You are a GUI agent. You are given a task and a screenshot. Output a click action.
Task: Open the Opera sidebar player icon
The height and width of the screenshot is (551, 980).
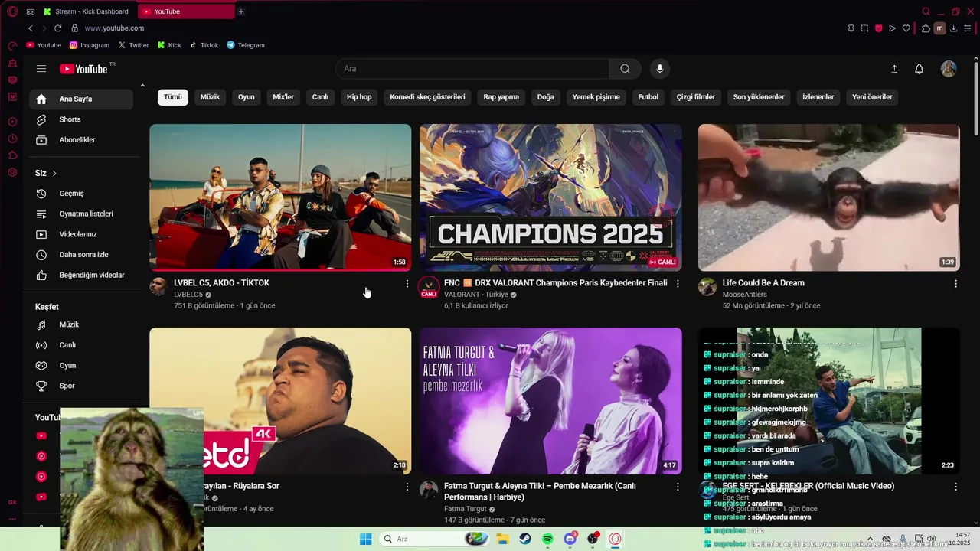pyautogui.click(x=12, y=122)
